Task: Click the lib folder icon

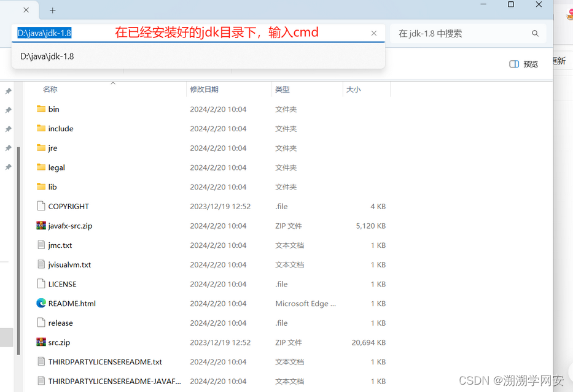Action: 41,187
